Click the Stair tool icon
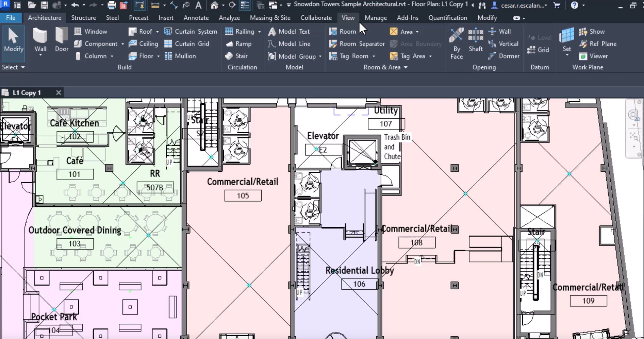Image resolution: width=644 pixels, height=339 pixels. tap(229, 56)
